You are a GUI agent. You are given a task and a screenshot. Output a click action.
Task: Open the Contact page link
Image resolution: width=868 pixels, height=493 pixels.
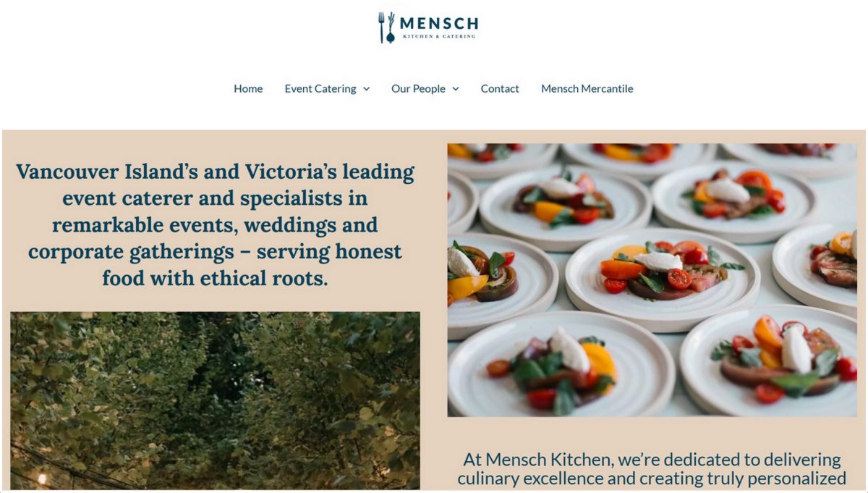(500, 88)
